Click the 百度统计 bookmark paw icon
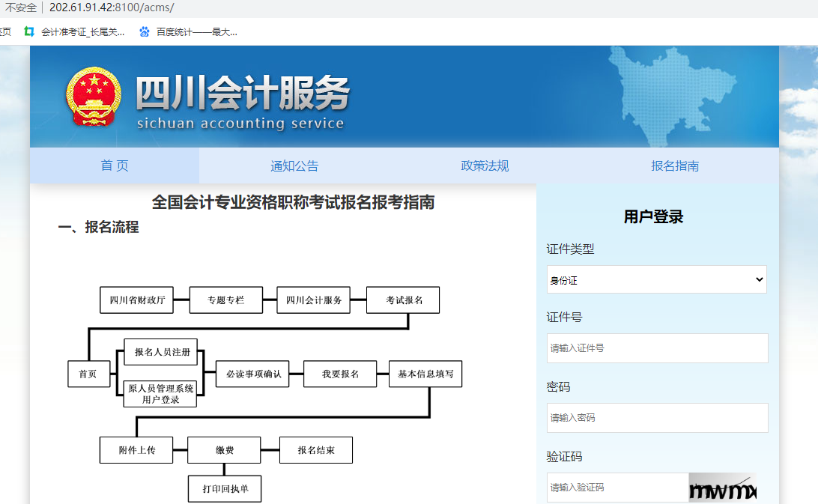Screen dimensions: 818x504 145,31
